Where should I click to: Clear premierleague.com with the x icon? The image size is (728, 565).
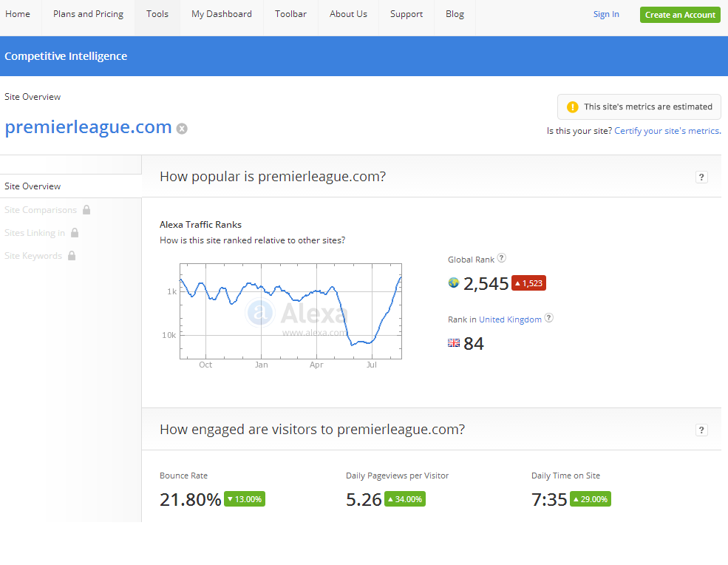[x=182, y=129]
